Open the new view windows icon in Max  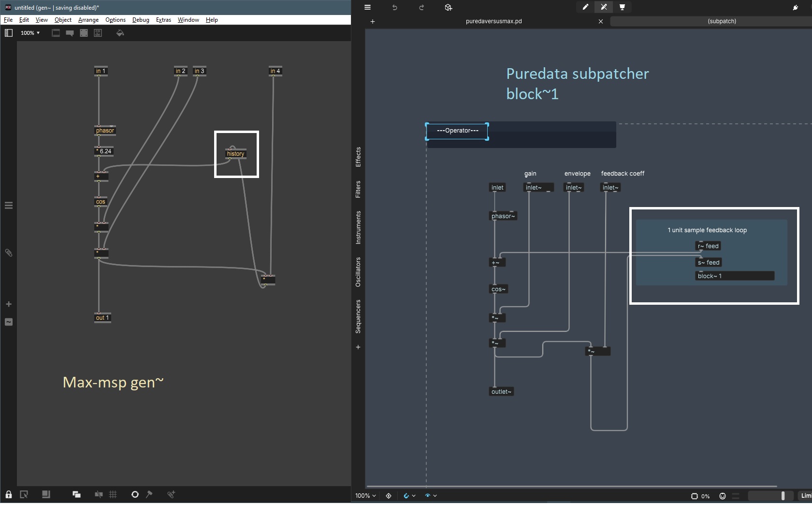[x=76, y=494]
